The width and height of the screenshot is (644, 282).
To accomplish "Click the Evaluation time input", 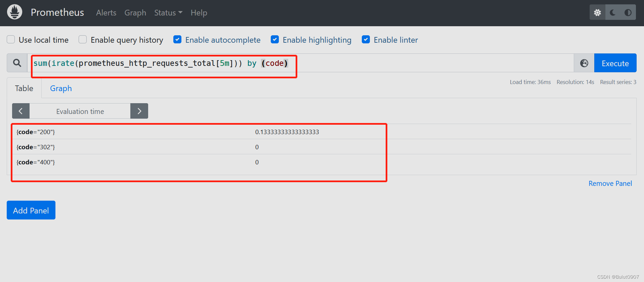I will (80, 111).
